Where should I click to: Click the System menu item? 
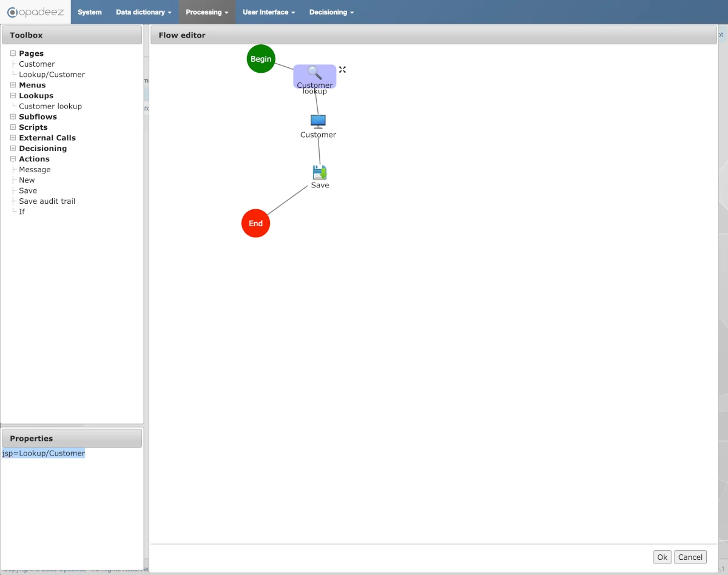(x=89, y=12)
